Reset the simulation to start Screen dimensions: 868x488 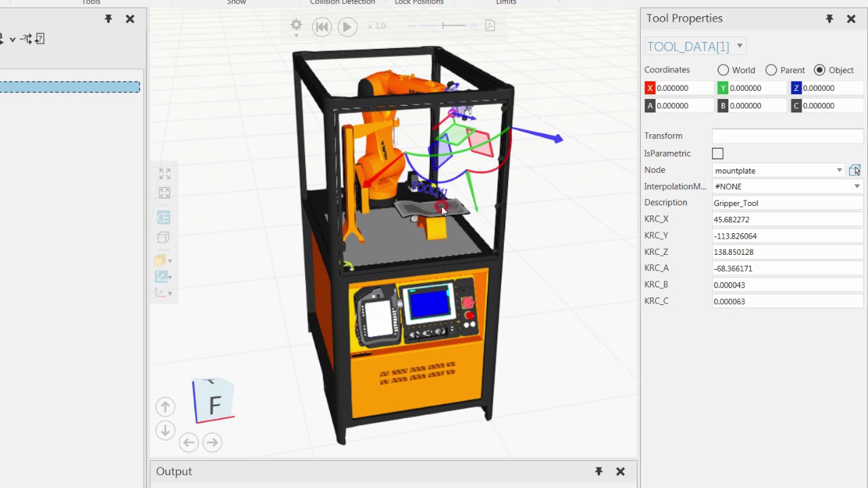tap(322, 26)
